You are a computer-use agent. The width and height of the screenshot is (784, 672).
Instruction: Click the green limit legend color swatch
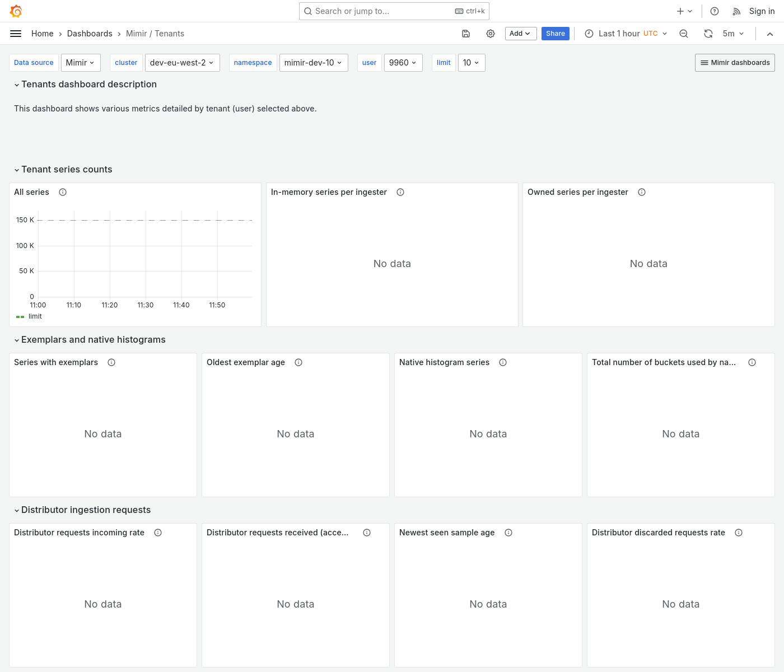[20, 316]
